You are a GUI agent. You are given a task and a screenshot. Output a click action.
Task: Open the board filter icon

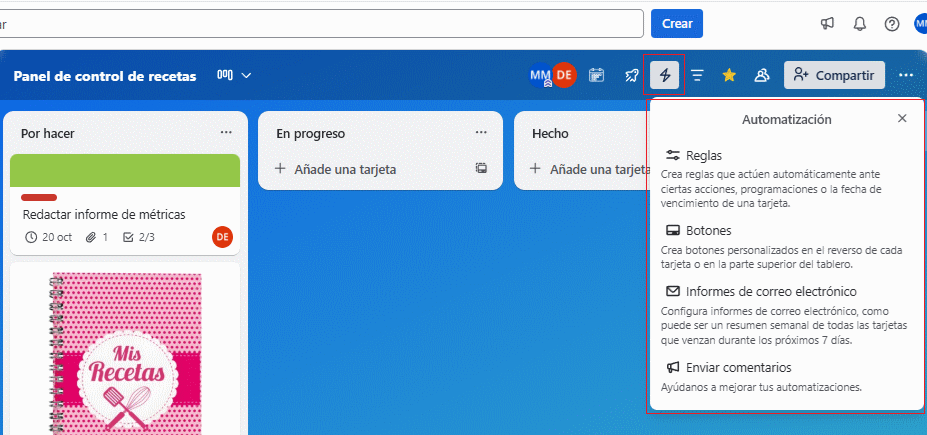point(697,75)
